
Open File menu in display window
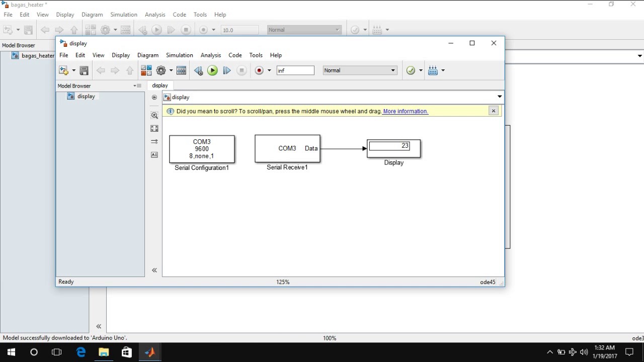pyautogui.click(x=64, y=55)
